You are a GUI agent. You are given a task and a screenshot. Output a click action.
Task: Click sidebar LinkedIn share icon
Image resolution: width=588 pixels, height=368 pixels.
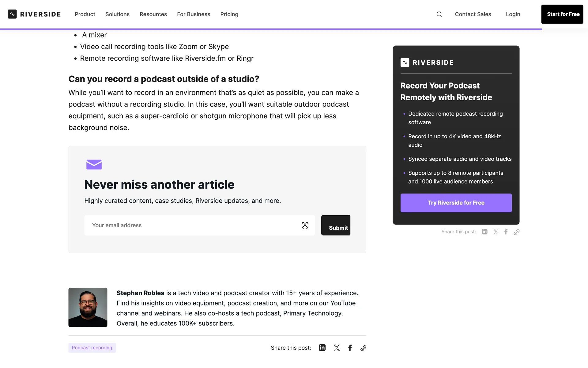pos(484,232)
